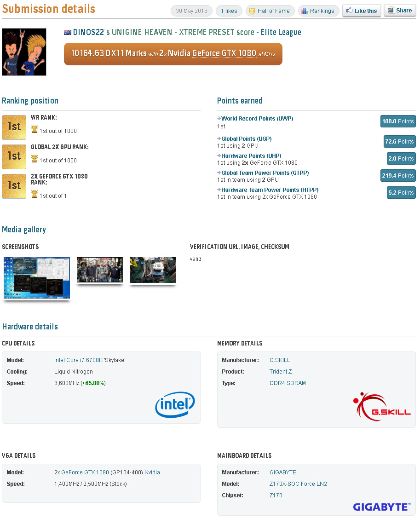Screen dimensions: 420x524
Task: Open Z170X-SOC Force LN2 model link
Action: (x=299, y=484)
